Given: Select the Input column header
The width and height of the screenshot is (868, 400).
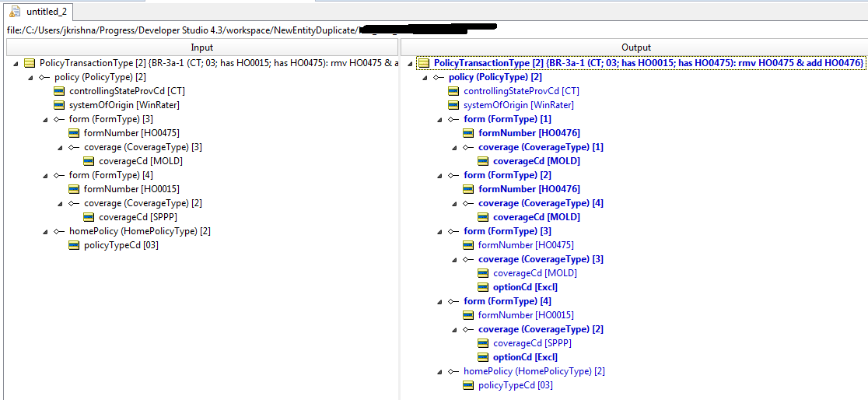Looking at the screenshot, I should [201, 47].
